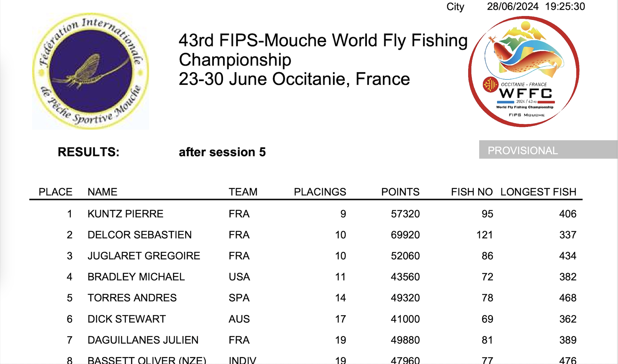The image size is (618, 364).
Task: Click the PLACINGS column header
Action: coord(320,192)
